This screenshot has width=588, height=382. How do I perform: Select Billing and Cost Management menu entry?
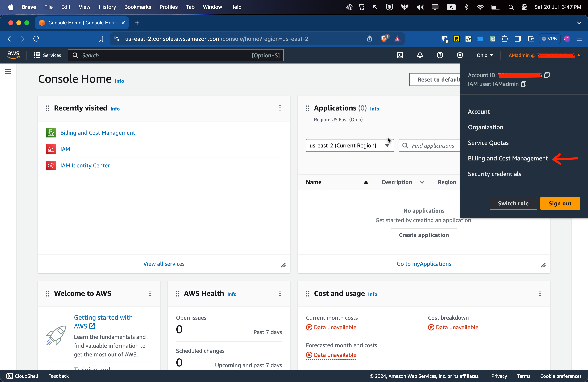click(508, 158)
